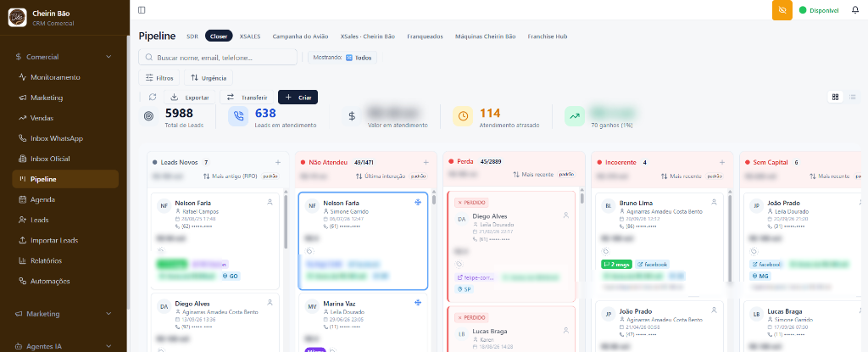
Task: Click assignee icon on Bruno Lima card
Action: click(x=714, y=203)
